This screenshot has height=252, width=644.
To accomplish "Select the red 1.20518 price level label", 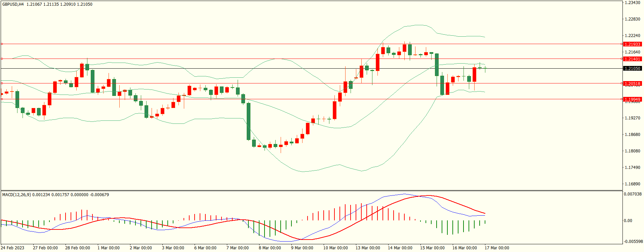I will (632, 83).
